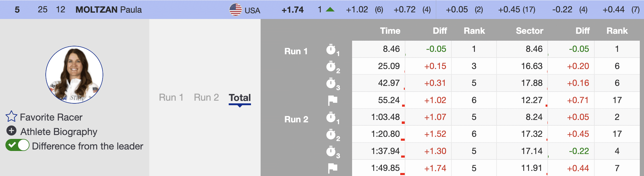Select the Total tab
This screenshot has width=644, height=176.
[x=240, y=97]
